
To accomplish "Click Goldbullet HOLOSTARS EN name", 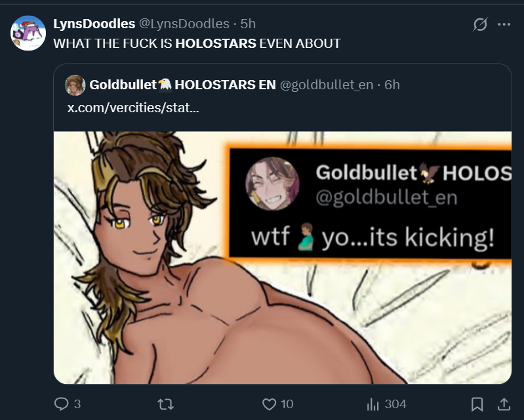I will pyautogui.click(x=182, y=85).
